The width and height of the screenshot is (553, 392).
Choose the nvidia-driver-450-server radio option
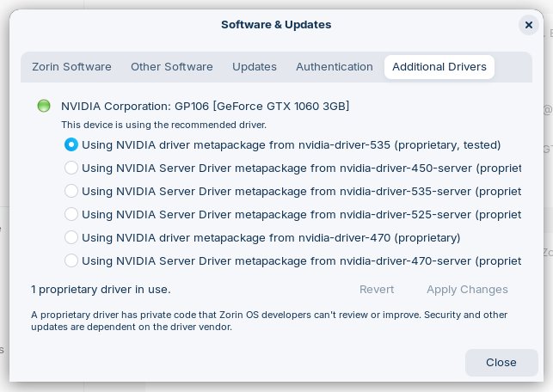click(71, 168)
